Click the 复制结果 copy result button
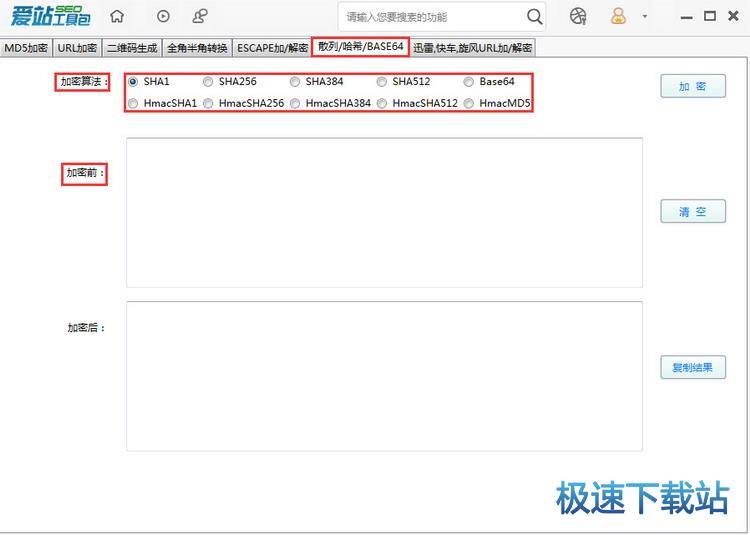This screenshot has width=750, height=535. tap(693, 367)
